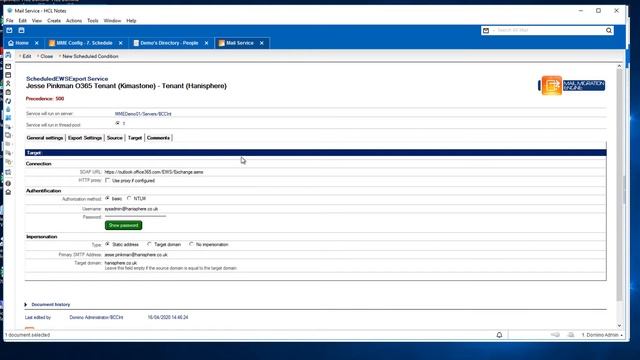
Task: Click the mail inbox icon in the blue toolbar
Action: pos(9,30)
